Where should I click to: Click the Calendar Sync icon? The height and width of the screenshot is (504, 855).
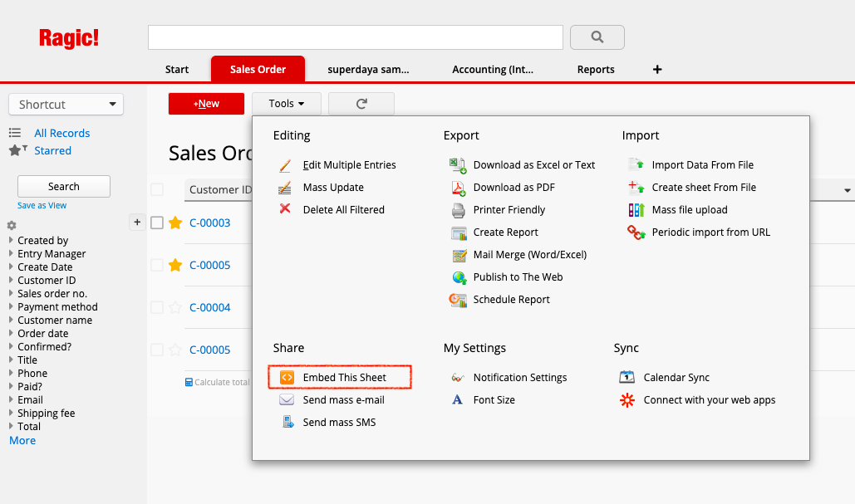627,377
